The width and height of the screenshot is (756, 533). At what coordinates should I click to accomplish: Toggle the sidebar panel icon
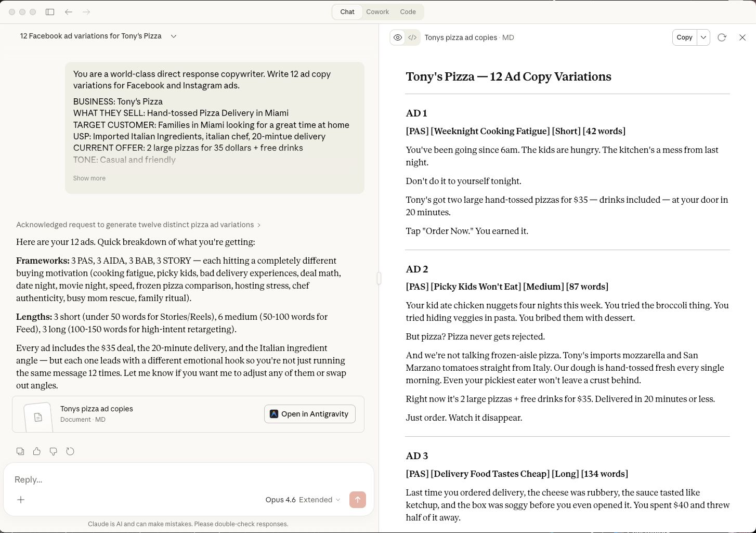click(50, 12)
